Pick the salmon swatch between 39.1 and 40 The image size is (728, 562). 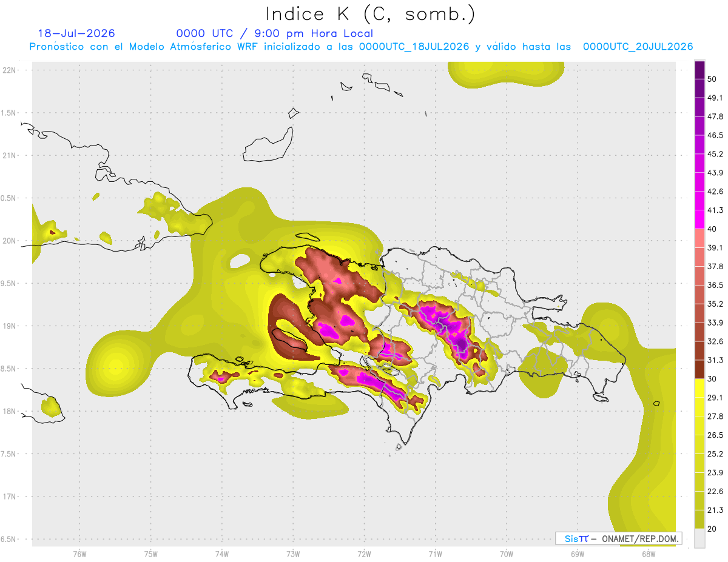(x=699, y=238)
